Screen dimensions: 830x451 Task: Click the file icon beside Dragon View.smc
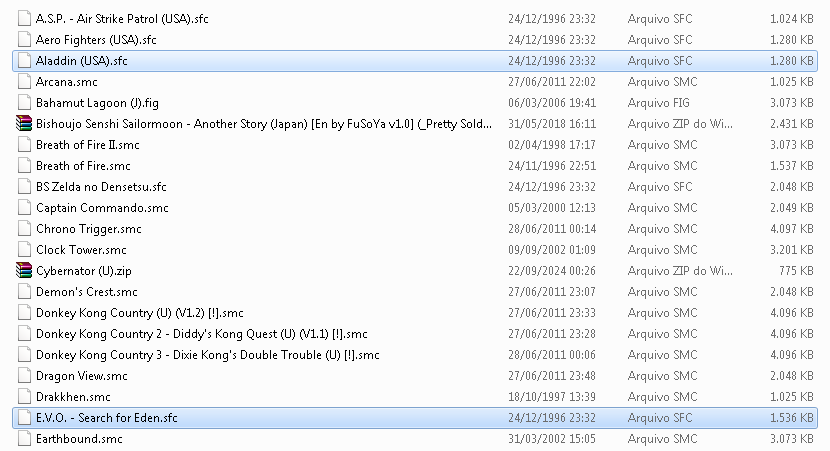[x=24, y=376]
